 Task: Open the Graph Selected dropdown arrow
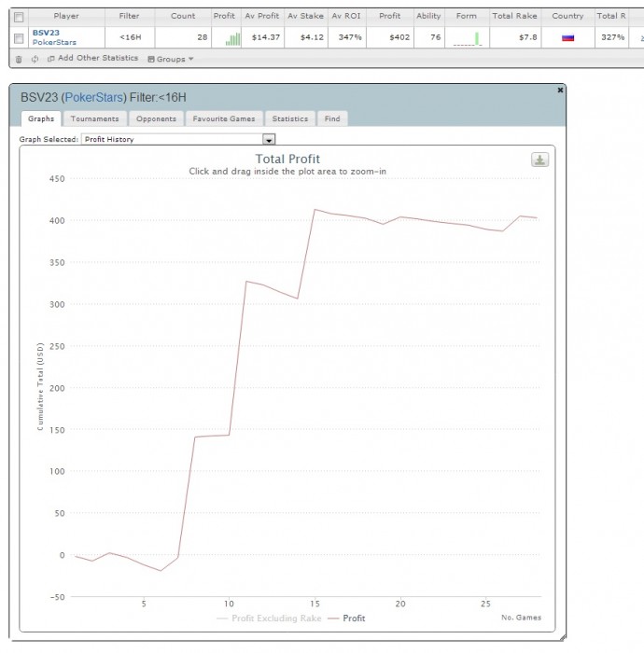269,140
